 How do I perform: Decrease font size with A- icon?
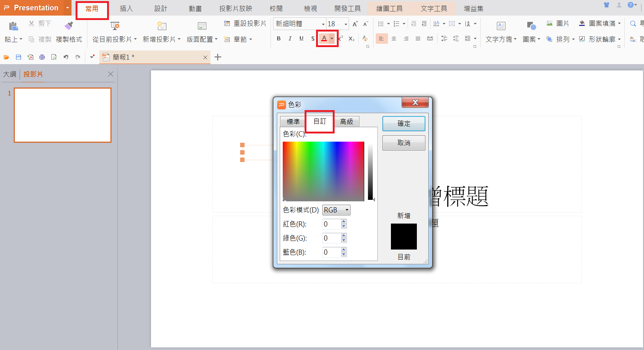tap(365, 24)
